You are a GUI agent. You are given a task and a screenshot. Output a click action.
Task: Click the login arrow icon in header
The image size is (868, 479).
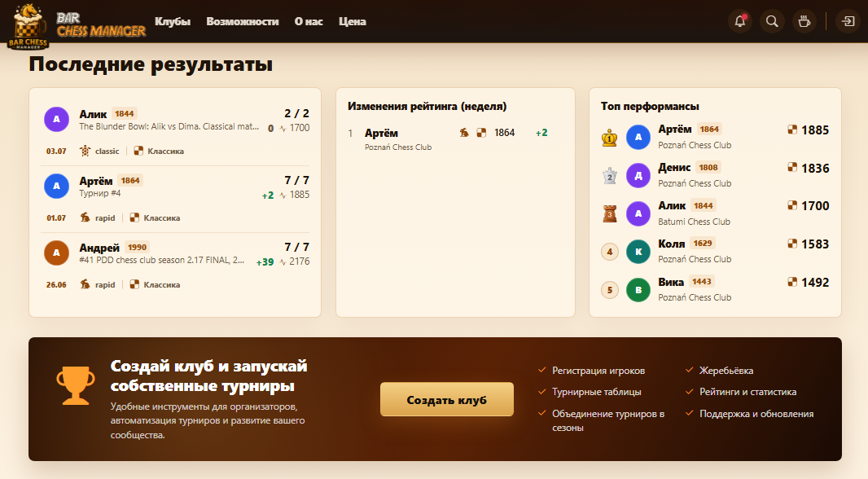point(848,22)
